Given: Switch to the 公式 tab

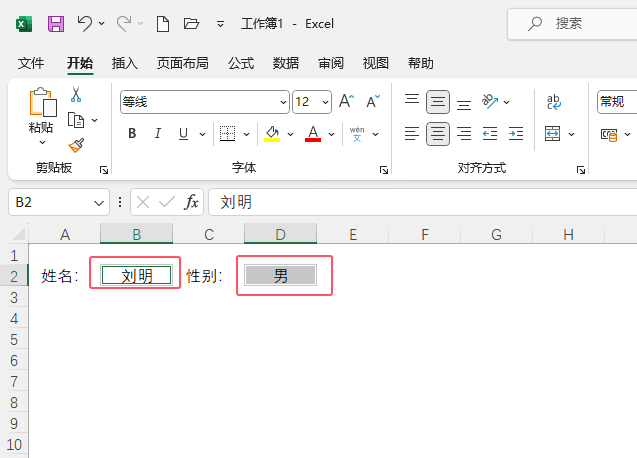Looking at the screenshot, I should (241, 63).
